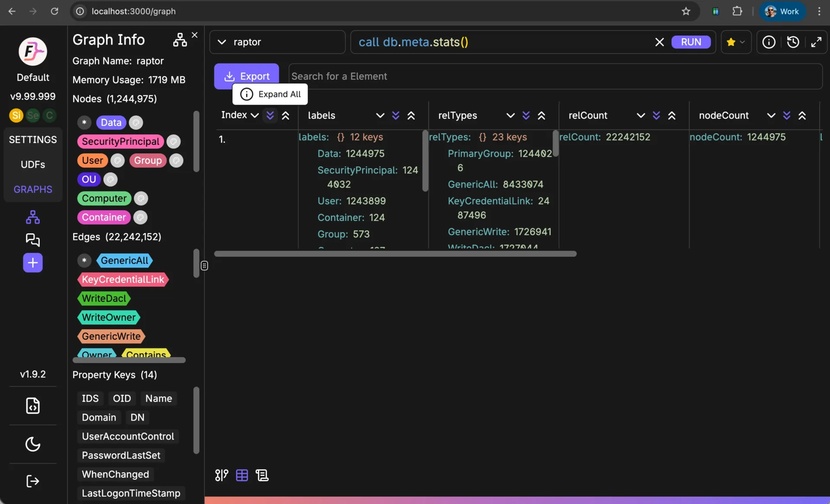Viewport: 830px width, 504px height.
Task: Open query history with the clock icon
Action: click(x=793, y=42)
